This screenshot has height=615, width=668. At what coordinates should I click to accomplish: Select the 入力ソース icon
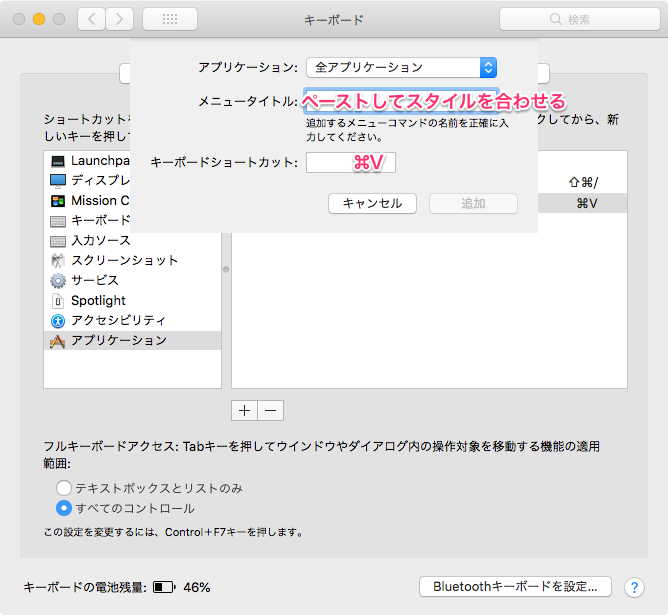click(58, 241)
